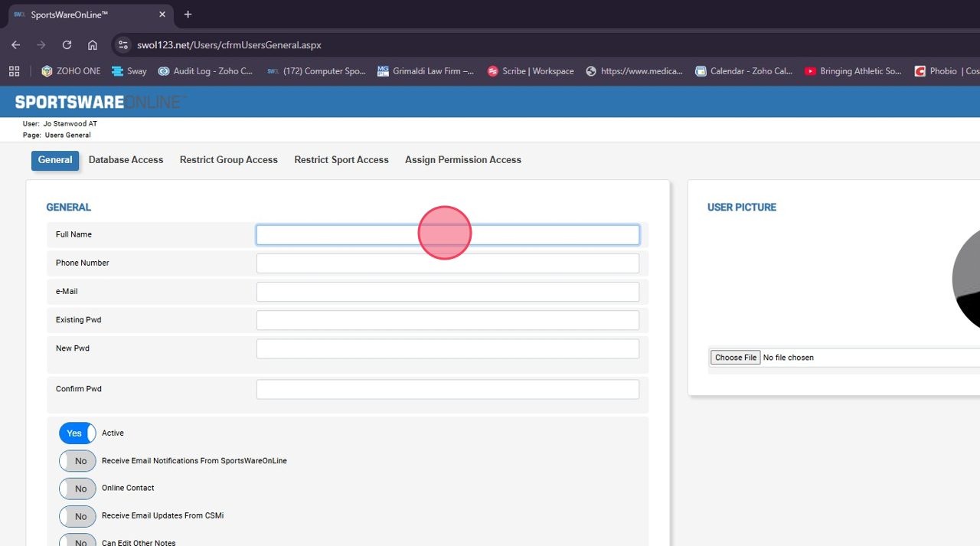Screen dimensions: 980x546
Task: Open the Restrict Group Access tab
Action: [x=228, y=160]
